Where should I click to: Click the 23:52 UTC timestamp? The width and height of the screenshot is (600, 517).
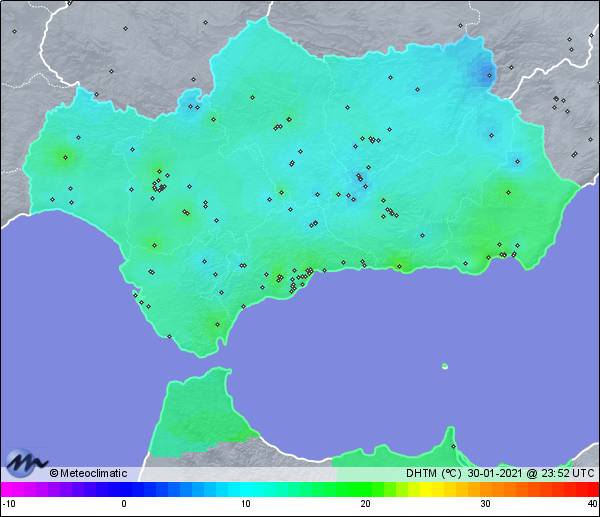click(567, 473)
